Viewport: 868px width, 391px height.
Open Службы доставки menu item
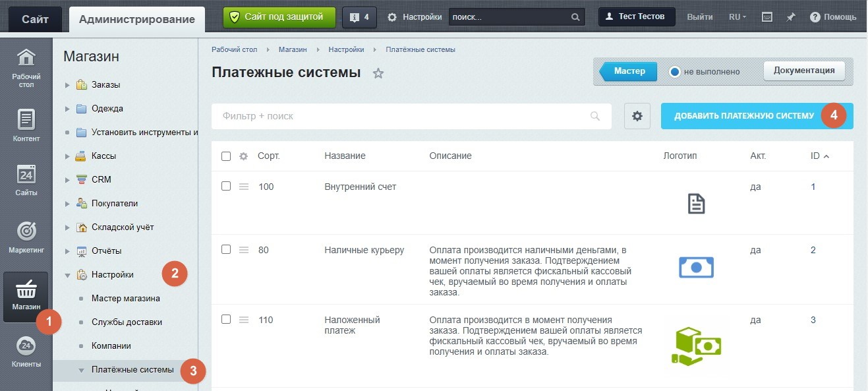(127, 322)
